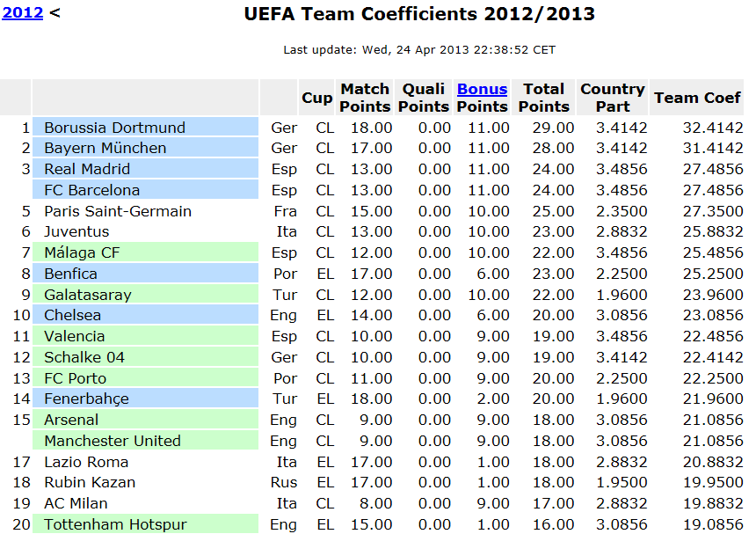Click the Chelsea team name
This screenshot has width=756, height=534.
point(72,315)
